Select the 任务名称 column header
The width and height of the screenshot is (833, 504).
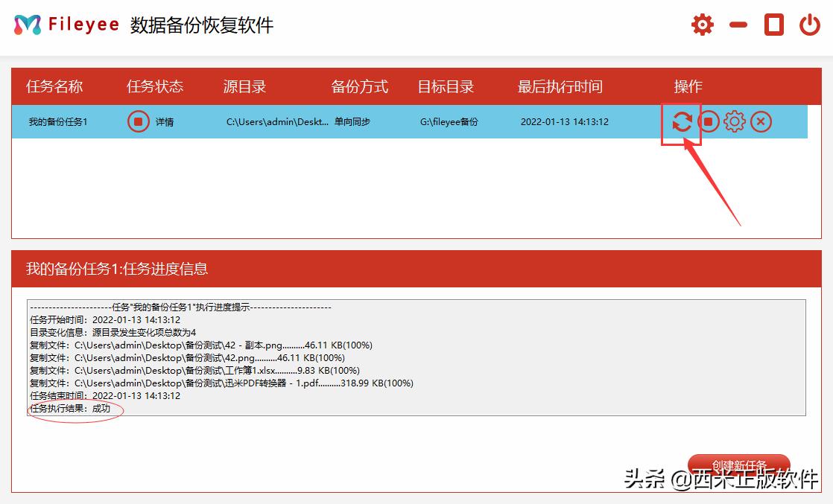[x=55, y=86]
